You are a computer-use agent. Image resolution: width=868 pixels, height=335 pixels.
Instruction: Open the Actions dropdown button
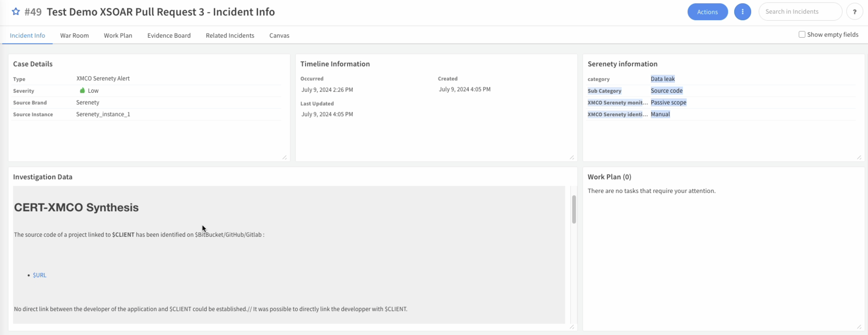pyautogui.click(x=707, y=12)
